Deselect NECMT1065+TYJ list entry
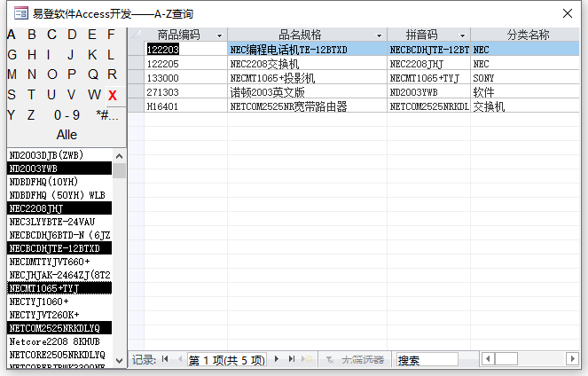 click(x=59, y=288)
